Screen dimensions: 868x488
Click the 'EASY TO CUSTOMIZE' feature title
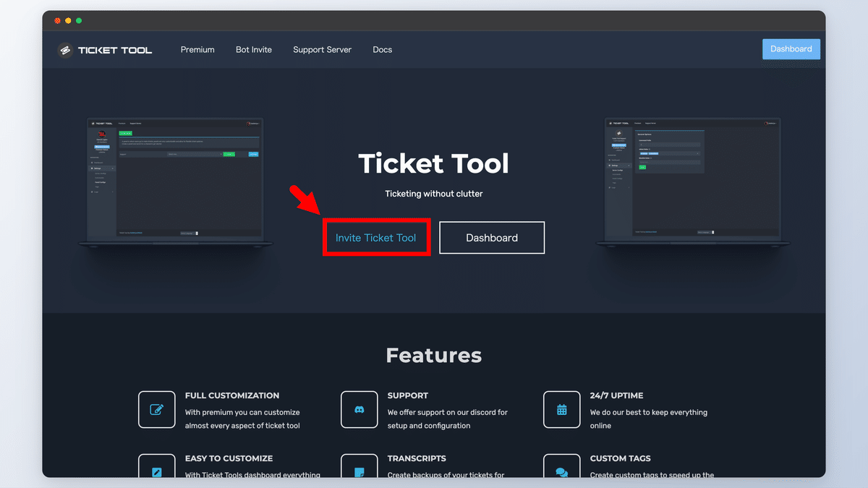tap(229, 458)
